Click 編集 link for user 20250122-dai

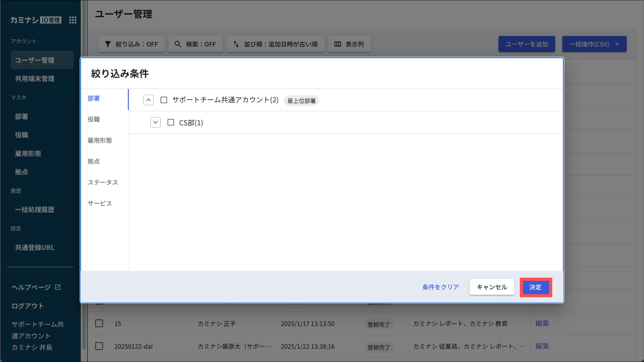click(x=542, y=346)
